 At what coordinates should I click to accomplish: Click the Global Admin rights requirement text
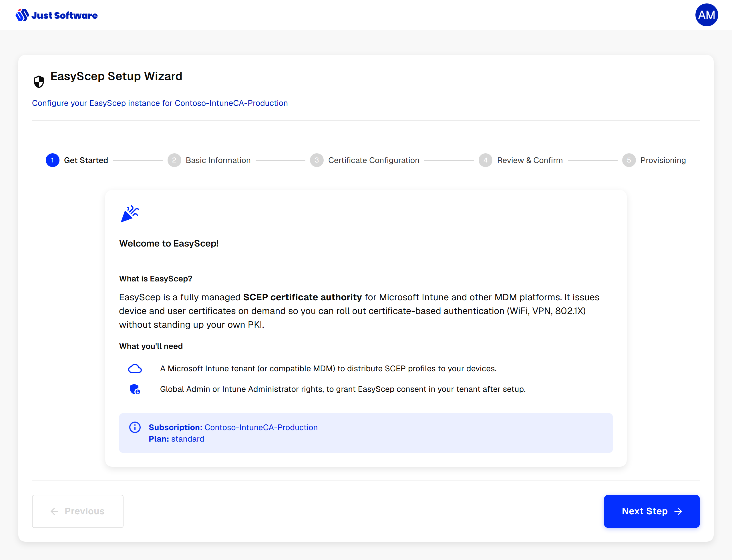point(343,389)
